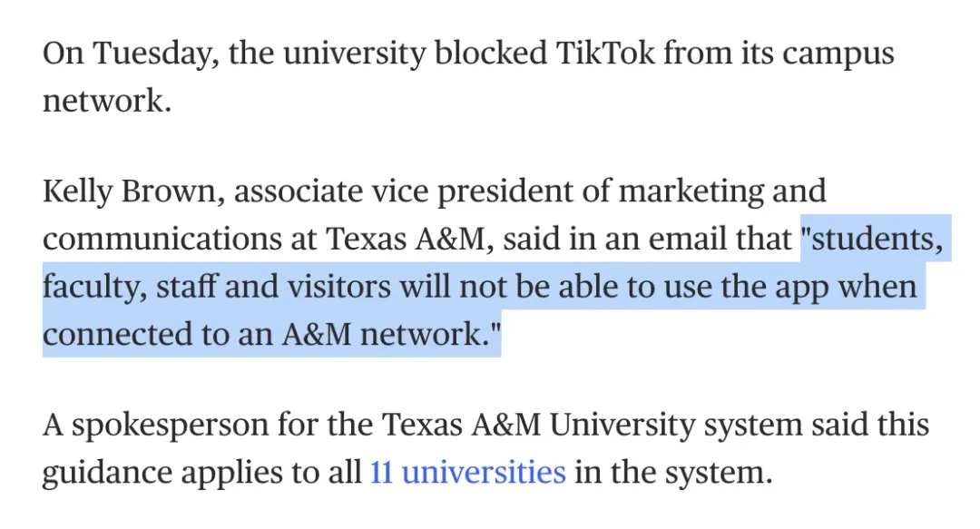Screen dimensions: 980x529
Task: Click the word "campus" in first paragraph
Action: pos(838,53)
